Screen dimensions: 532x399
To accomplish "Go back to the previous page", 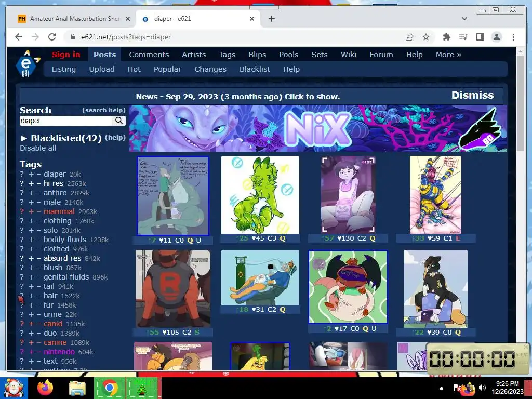I will coord(19,37).
